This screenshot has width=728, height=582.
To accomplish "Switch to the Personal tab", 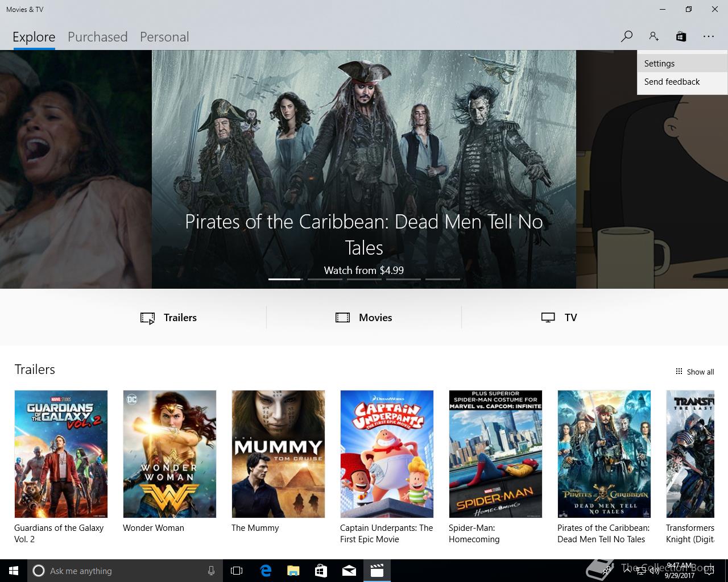I will click(164, 37).
